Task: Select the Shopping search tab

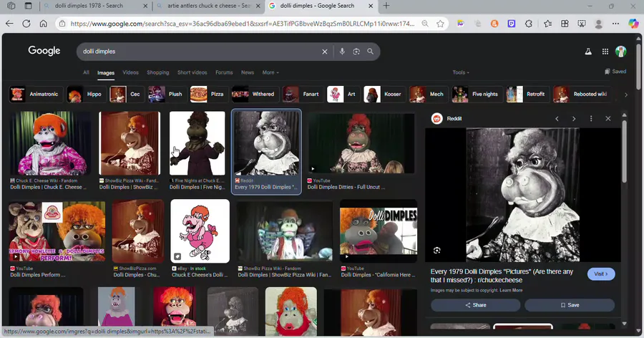Action: pyautogui.click(x=158, y=72)
